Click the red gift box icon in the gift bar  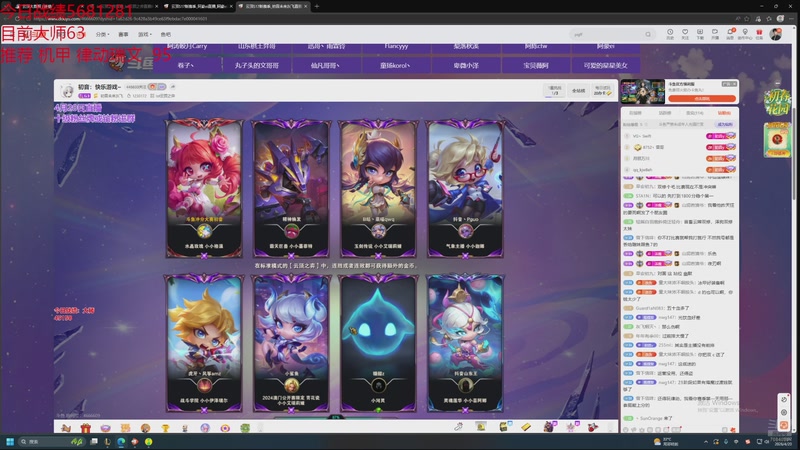(x=85, y=428)
